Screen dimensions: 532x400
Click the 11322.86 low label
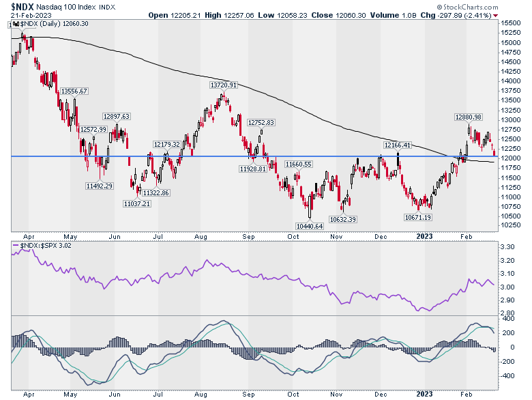coord(156,193)
